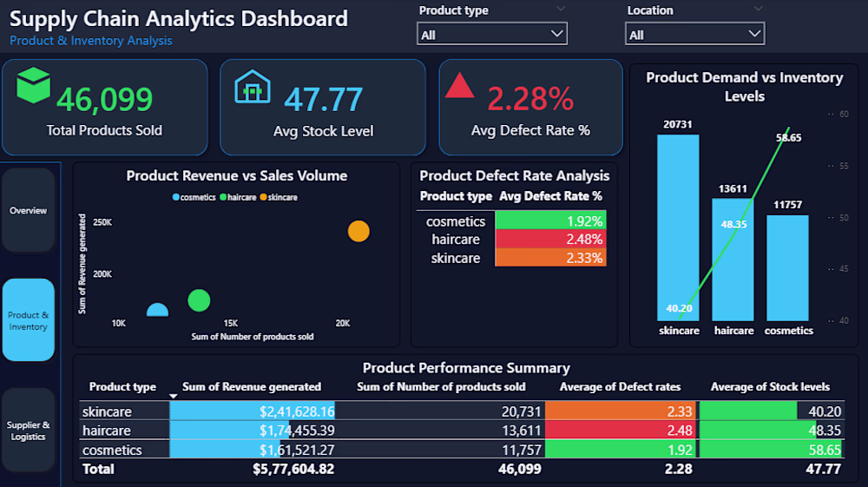
Task: Click the sort arrow above Sum of Revenue generated
Action: [174, 396]
